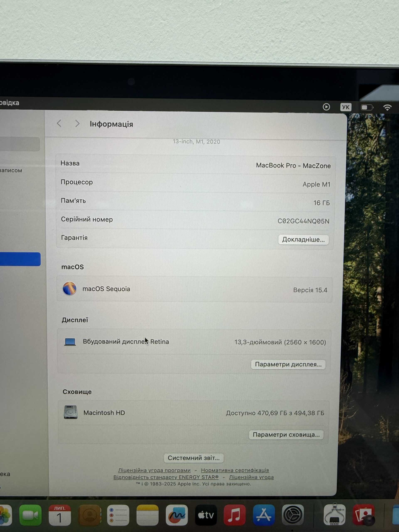Click the macOS Sequoia logo icon

69,288
